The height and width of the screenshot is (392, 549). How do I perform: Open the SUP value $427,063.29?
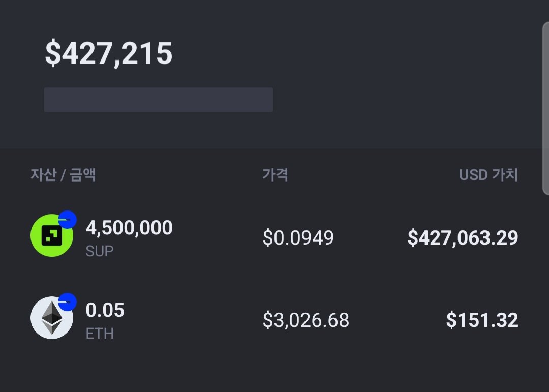pos(463,237)
